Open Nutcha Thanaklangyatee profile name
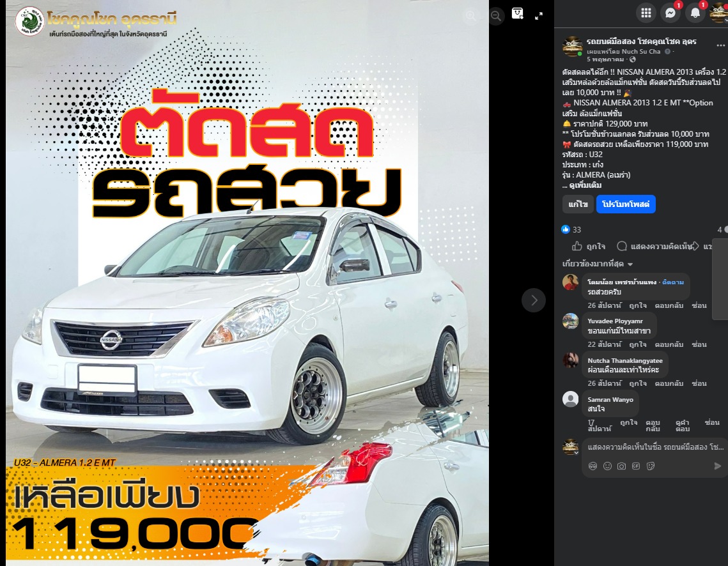 point(625,360)
